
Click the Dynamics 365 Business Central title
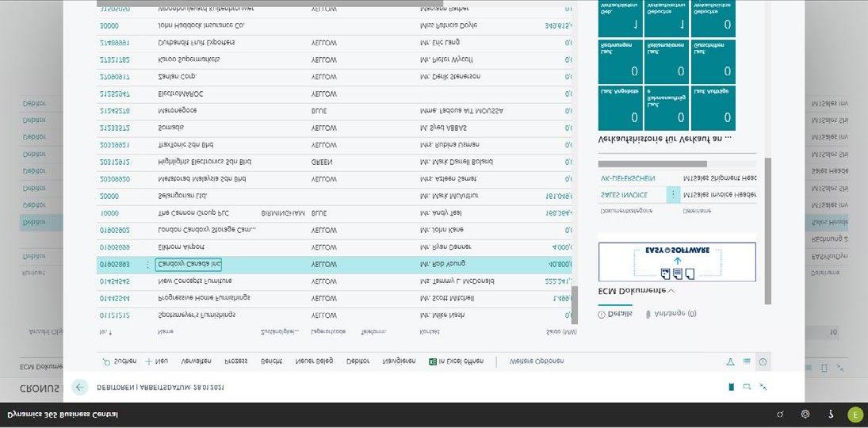click(62, 415)
